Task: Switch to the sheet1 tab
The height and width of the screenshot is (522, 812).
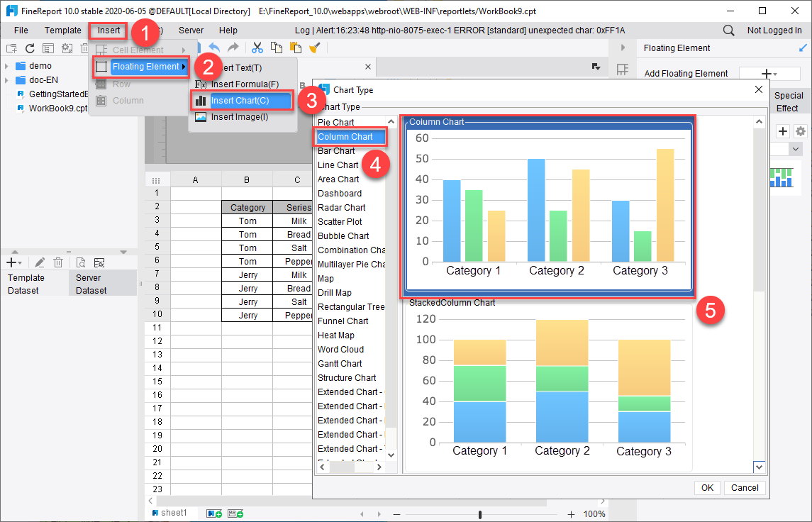Action: (171, 511)
